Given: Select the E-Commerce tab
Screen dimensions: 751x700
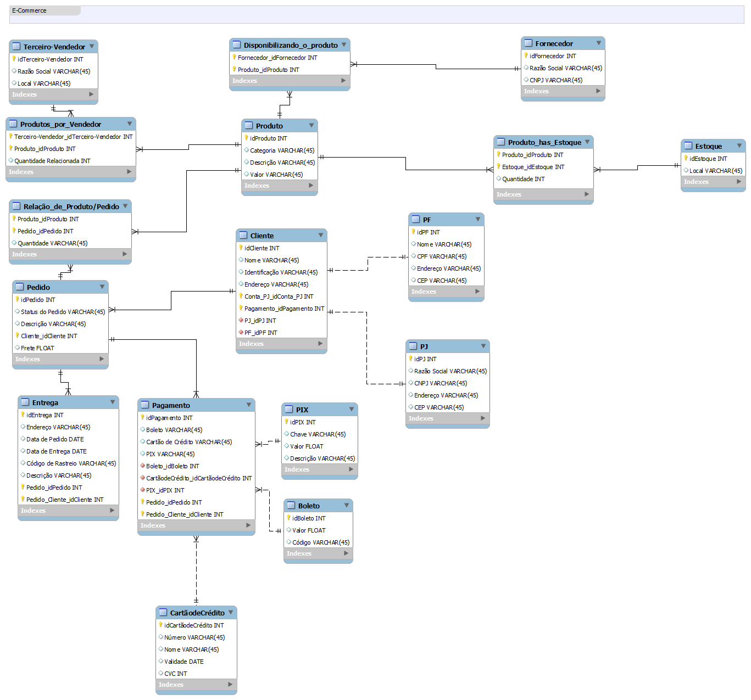Looking at the screenshot, I should tap(29, 10).
